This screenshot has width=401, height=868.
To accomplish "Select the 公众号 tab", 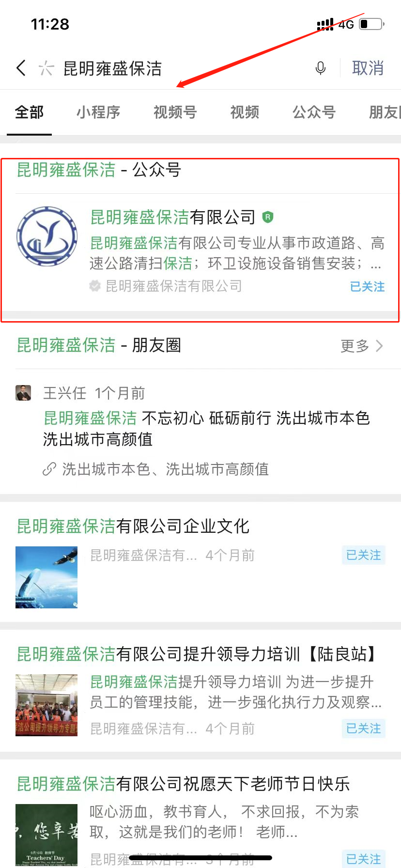I will (x=314, y=112).
